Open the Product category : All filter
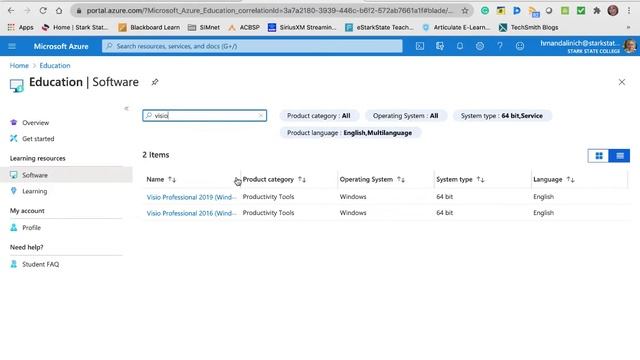This screenshot has width=640, height=360. (319, 116)
